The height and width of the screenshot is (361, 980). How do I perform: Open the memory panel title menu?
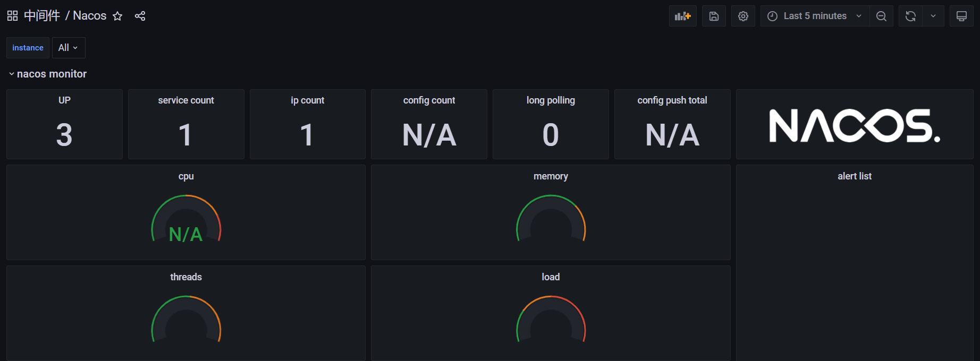(x=551, y=176)
